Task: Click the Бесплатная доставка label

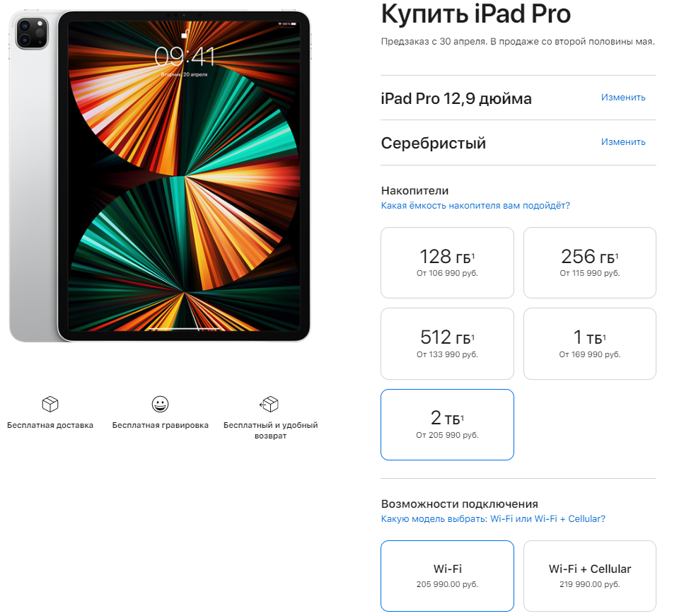Action: click(50, 425)
